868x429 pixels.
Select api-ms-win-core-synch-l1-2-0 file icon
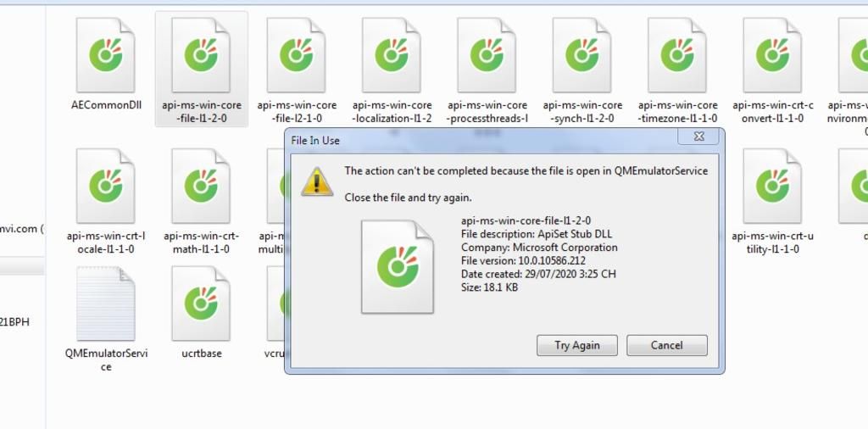pyautogui.click(x=581, y=55)
